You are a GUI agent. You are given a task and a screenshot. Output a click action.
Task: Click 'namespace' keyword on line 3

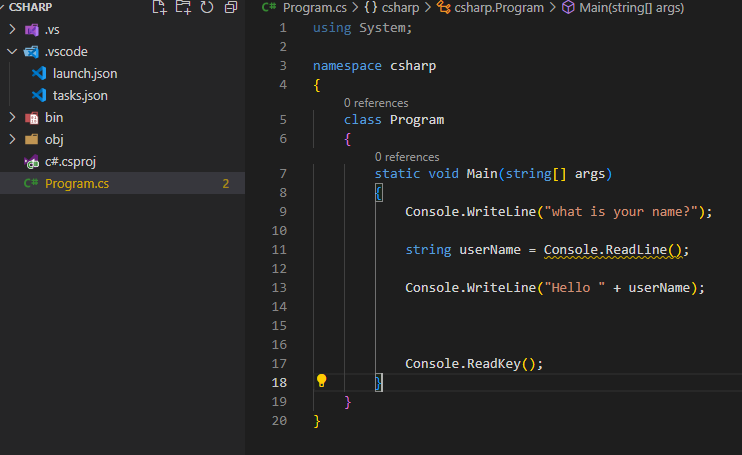(347, 66)
